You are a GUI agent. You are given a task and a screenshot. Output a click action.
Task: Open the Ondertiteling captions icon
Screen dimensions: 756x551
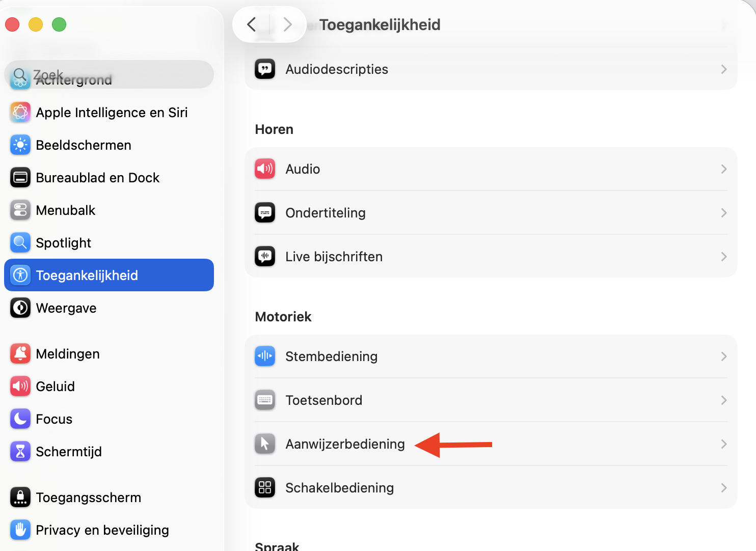pyautogui.click(x=264, y=212)
